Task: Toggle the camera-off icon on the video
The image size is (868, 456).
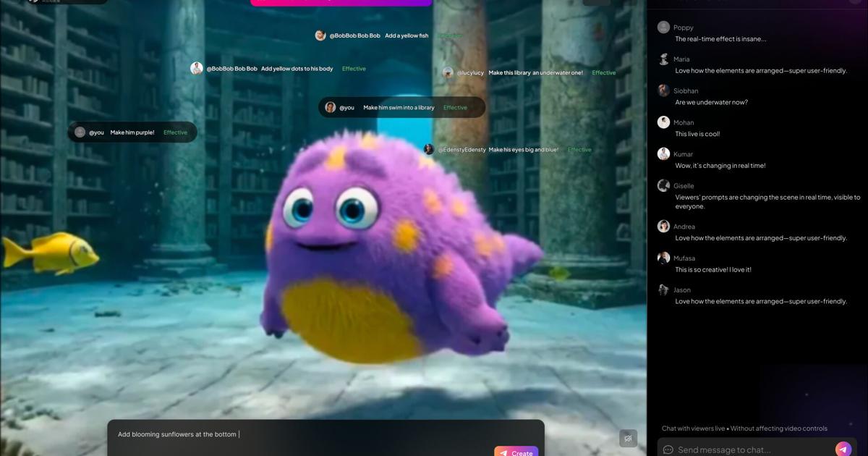Action: [628, 438]
